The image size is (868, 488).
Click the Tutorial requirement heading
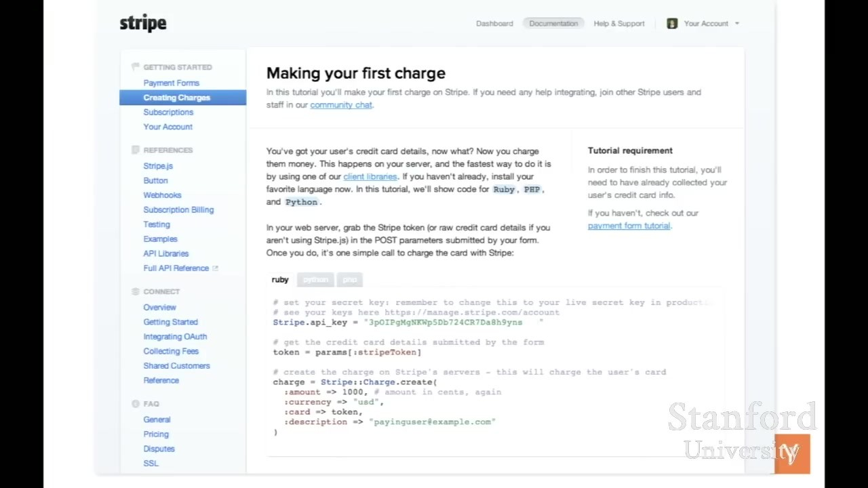pos(630,150)
